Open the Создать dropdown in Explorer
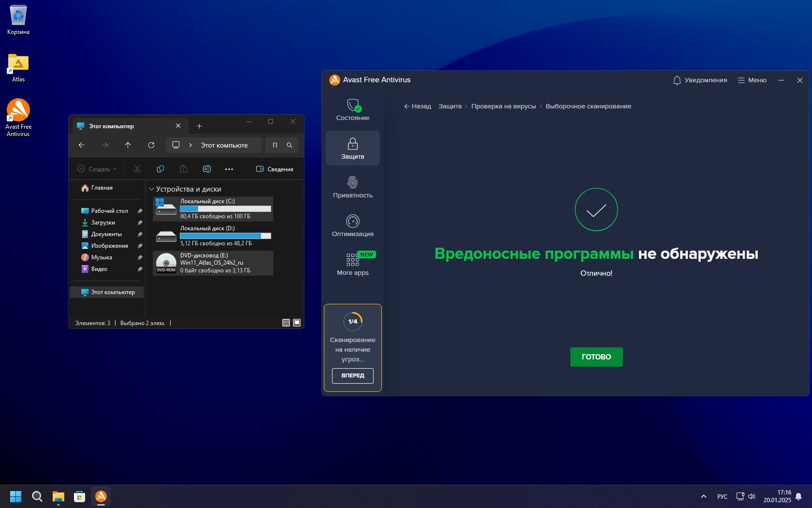The height and width of the screenshot is (508, 812). pos(97,169)
